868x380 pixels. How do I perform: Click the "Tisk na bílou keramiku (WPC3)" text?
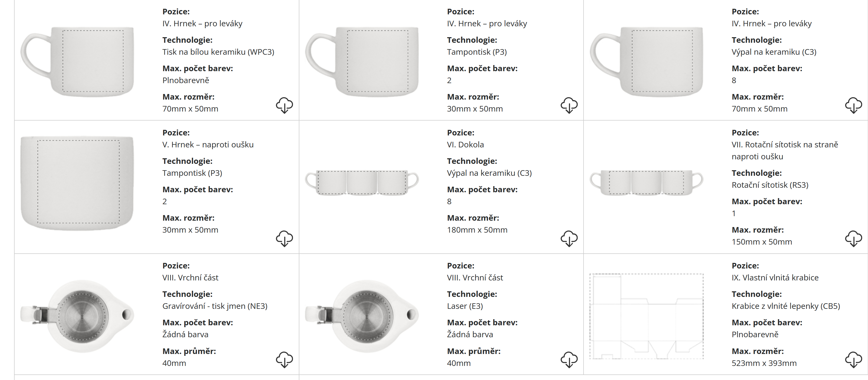click(x=218, y=52)
